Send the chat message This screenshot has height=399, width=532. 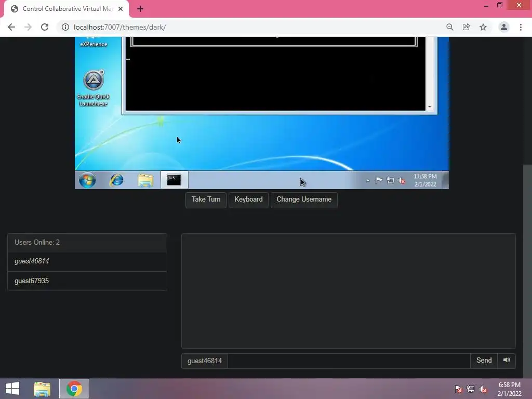(x=484, y=361)
